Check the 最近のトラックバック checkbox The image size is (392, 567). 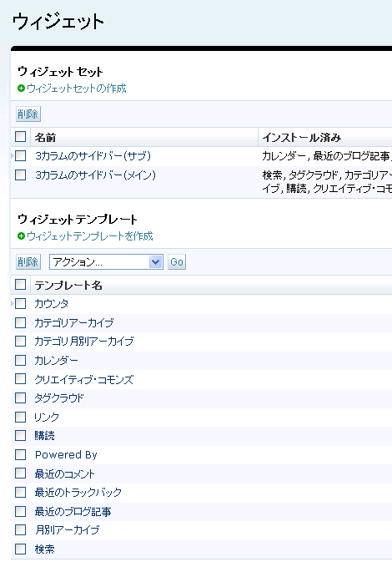pyautogui.click(x=21, y=492)
